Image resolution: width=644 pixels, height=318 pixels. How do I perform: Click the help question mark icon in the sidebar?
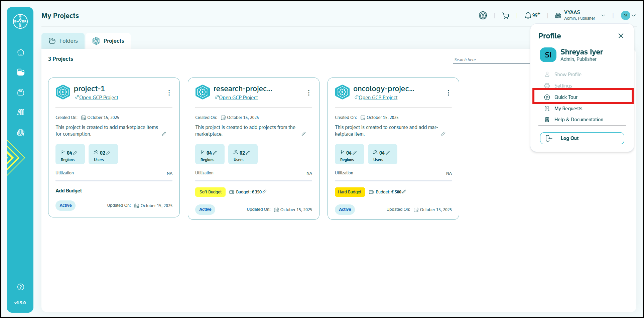[x=21, y=287]
